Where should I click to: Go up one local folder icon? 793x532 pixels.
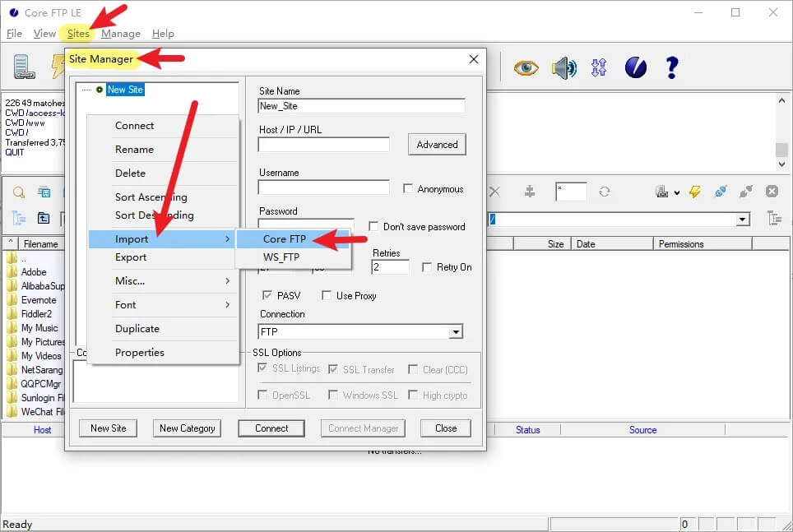click(x=44, y=218)
